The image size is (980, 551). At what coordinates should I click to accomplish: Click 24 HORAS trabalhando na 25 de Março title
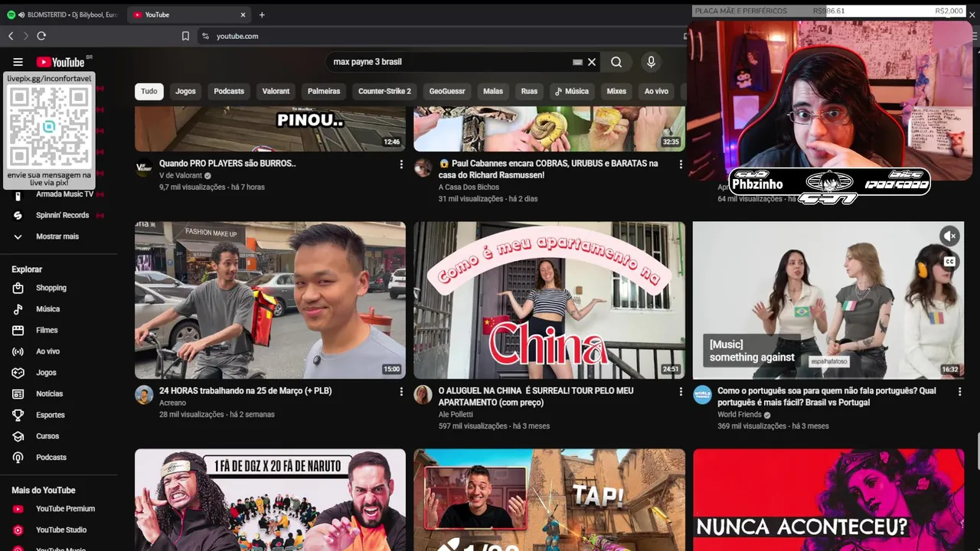pyautogui.click(x=245, y=391)
